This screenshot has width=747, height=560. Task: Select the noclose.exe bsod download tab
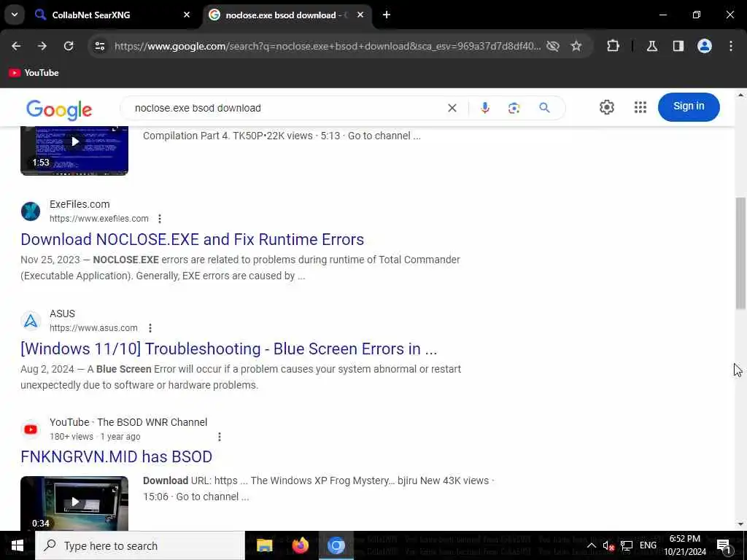287,15
